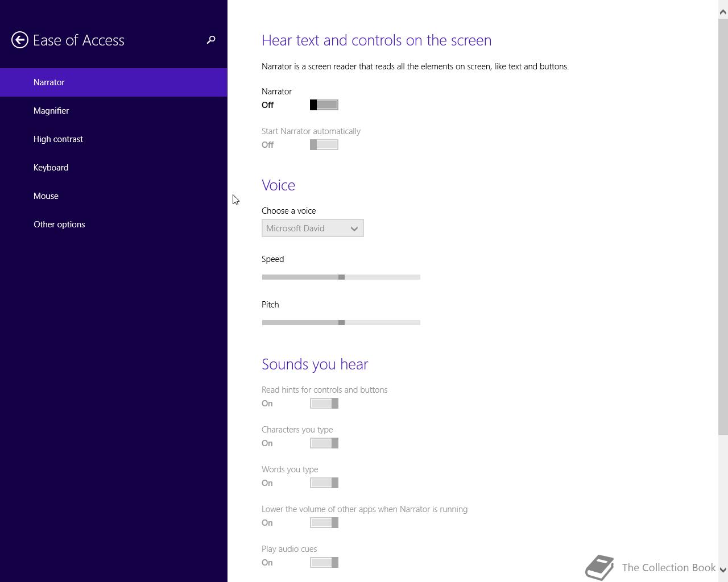The width and height of the screenshot is (728, 582).
Task: Click the Hear text and controls heading
Action: (377, 40)
